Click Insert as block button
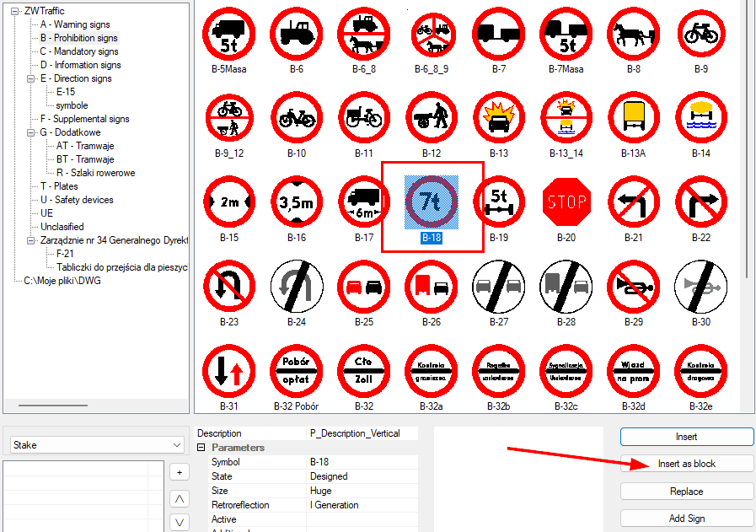This screenshot has height=532, width=756. [x=687, y=464]
